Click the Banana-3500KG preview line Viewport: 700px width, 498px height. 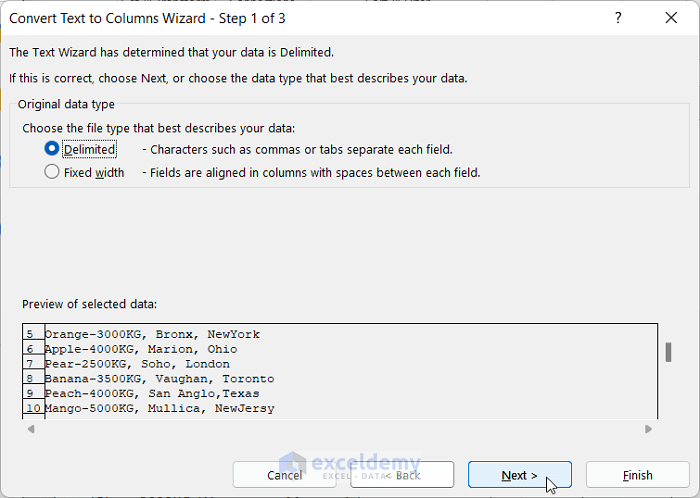tap(159, 379)
